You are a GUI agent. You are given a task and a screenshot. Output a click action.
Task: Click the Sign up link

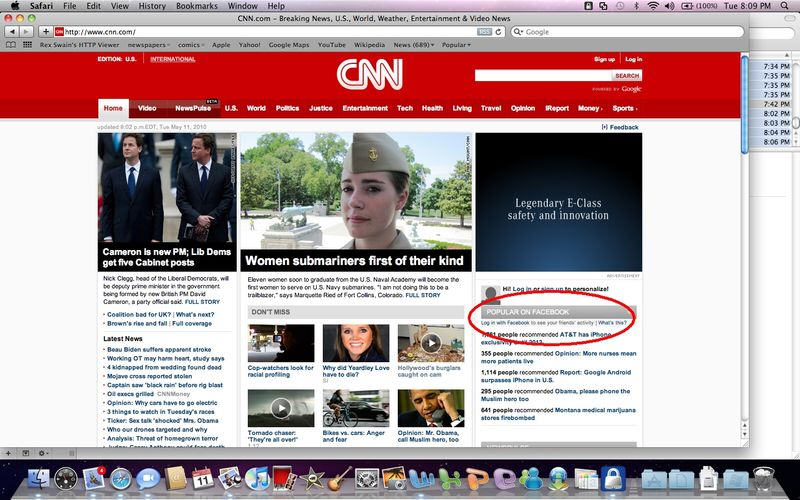604,59
